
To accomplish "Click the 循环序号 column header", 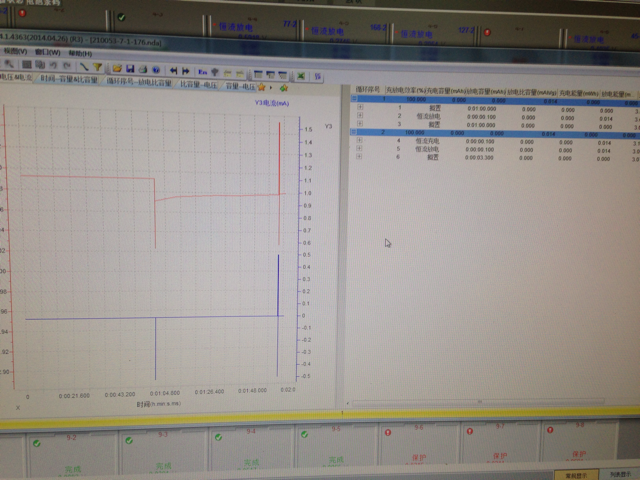I will coord(367,89).
